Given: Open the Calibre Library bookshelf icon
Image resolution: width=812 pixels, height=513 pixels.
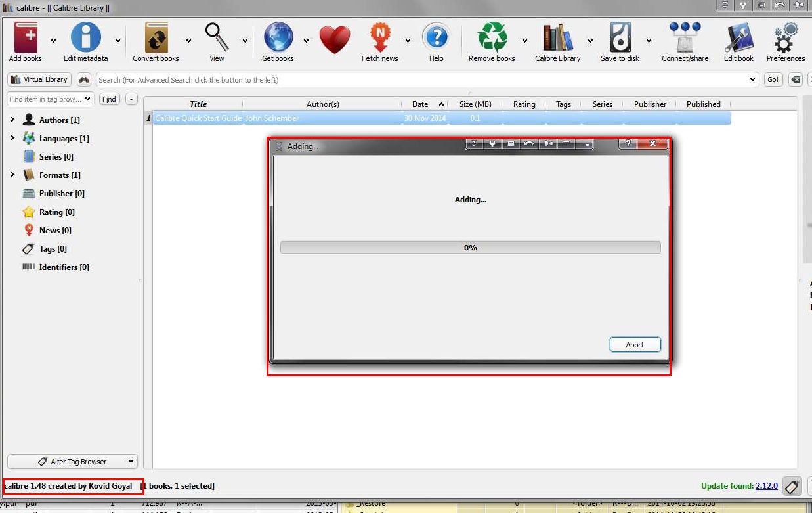Looking at the screenshot, I should [558, 37].
